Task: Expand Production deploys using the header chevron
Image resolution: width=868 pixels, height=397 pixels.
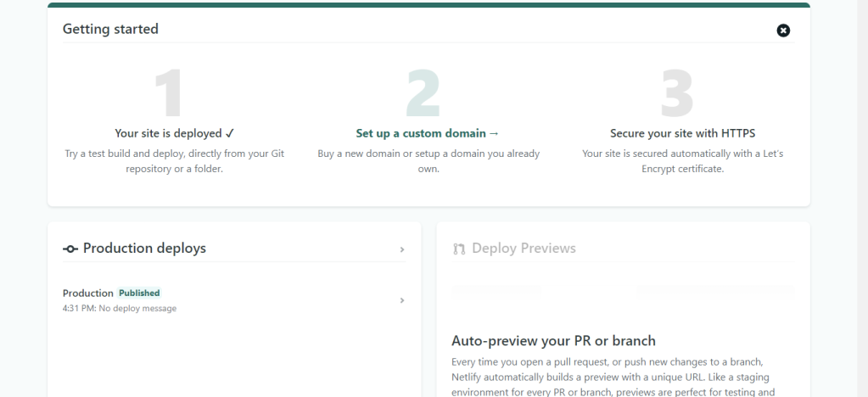Action: point(402,250)
